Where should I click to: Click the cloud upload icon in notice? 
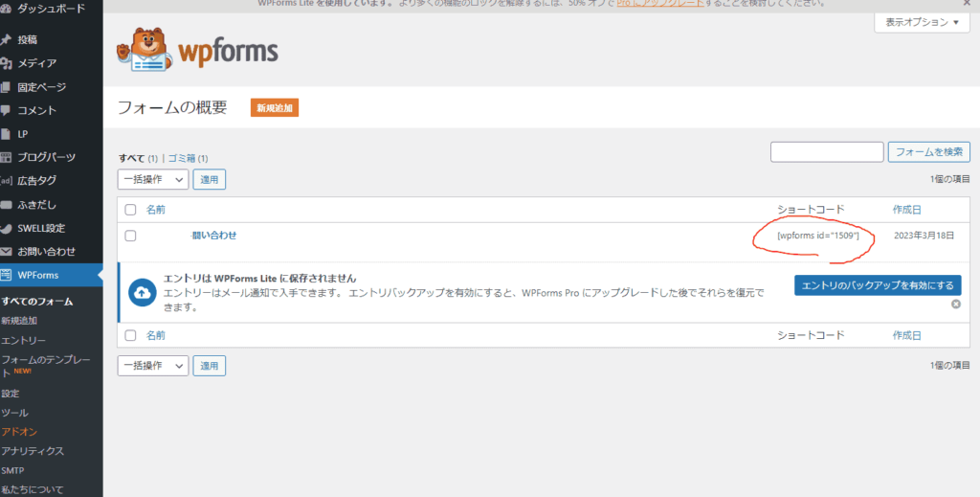143,293
